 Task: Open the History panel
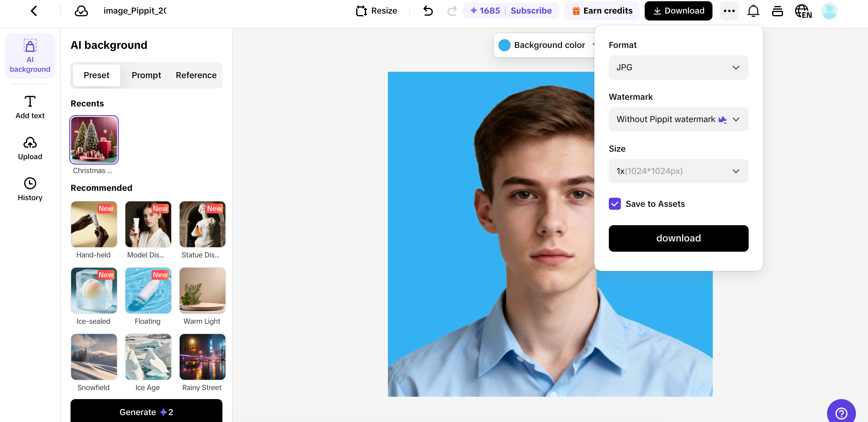[x=30, y=189]
